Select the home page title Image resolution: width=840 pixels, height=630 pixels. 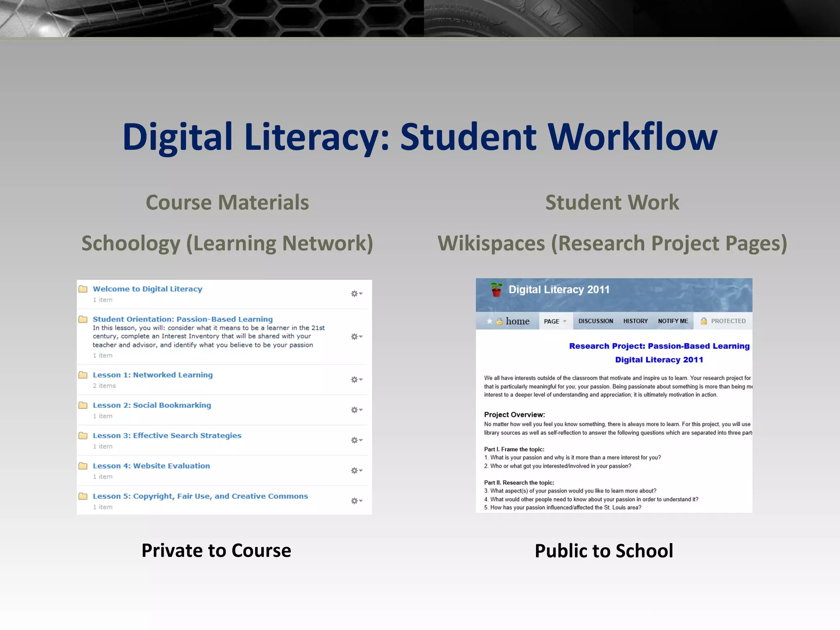pos(518,321)
